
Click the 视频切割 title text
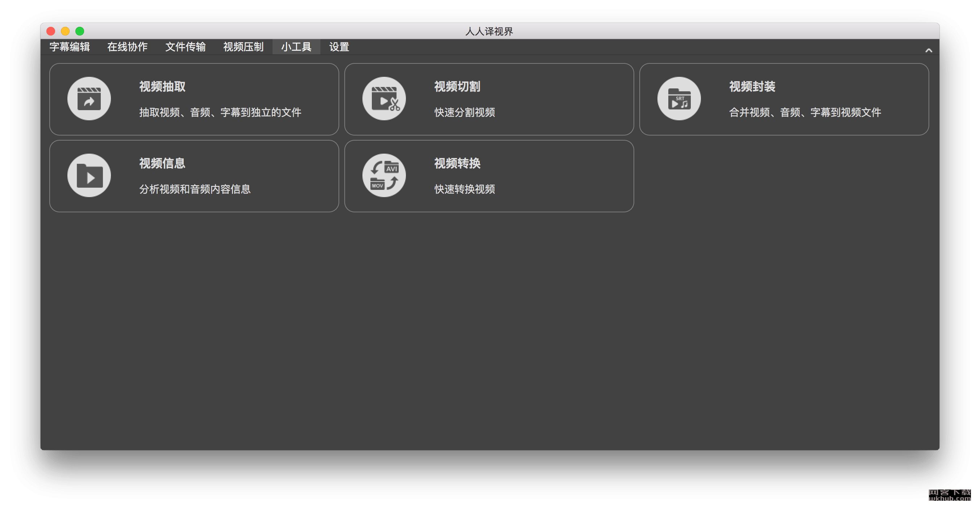pyautogui.click(x=457, y=87)
